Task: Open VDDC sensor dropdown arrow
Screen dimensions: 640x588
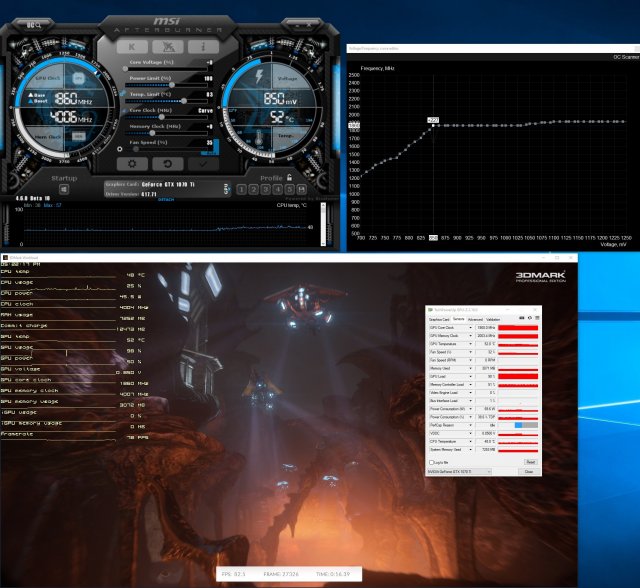Action: point(470,433)
